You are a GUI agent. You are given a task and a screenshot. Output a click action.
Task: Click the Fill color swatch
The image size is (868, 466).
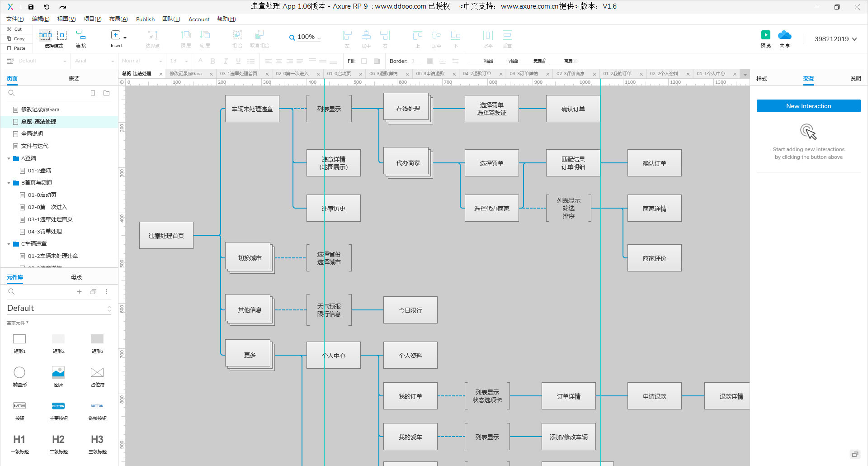pos(364,61)
